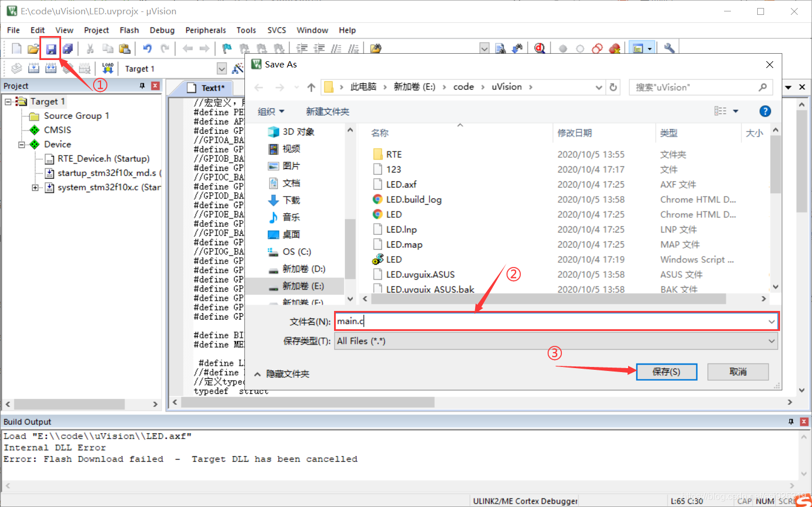Click the 取消 cancel button
Image resolution: width=812 pixels, height=507 pixels.
tap(738, 372)
